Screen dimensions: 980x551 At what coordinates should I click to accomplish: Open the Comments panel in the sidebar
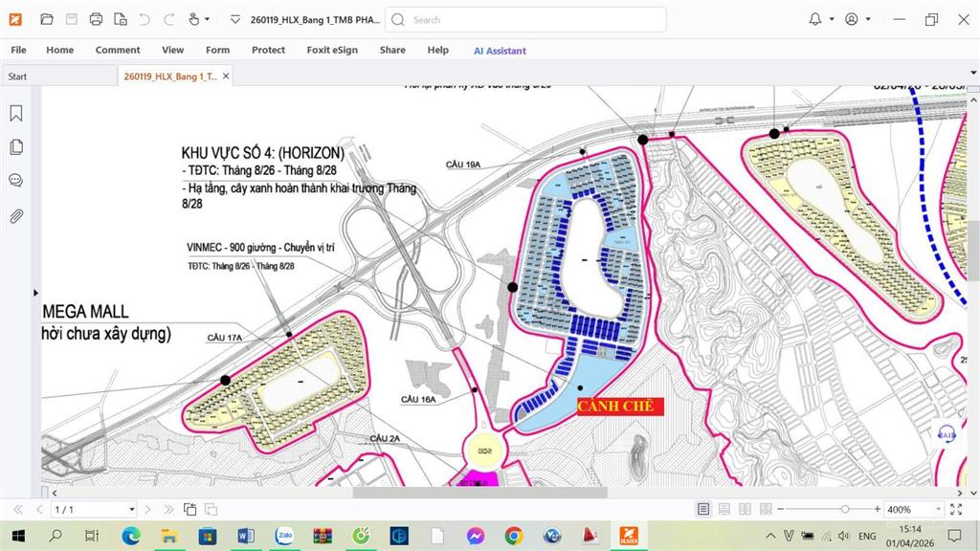(x=16, y=181)
